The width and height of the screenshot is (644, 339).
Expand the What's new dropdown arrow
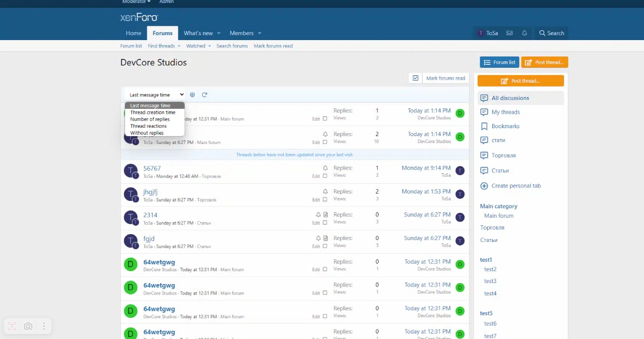pos(218,34)
